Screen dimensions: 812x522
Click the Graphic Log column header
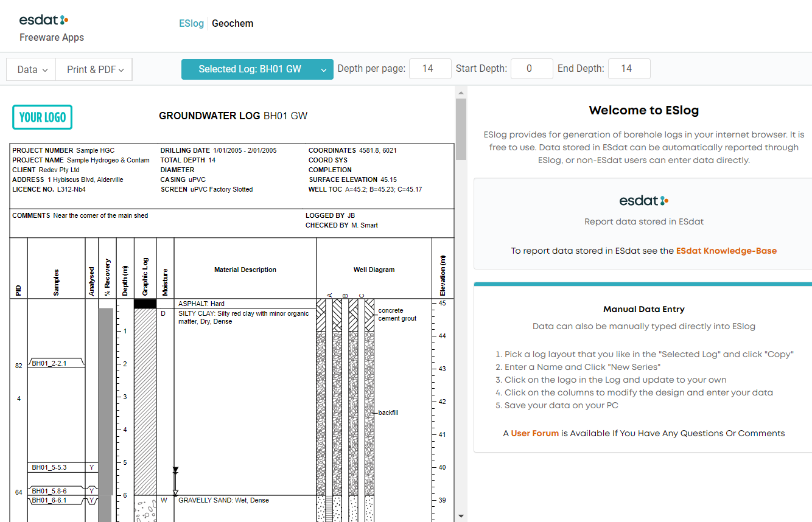[x=145, y=277]
